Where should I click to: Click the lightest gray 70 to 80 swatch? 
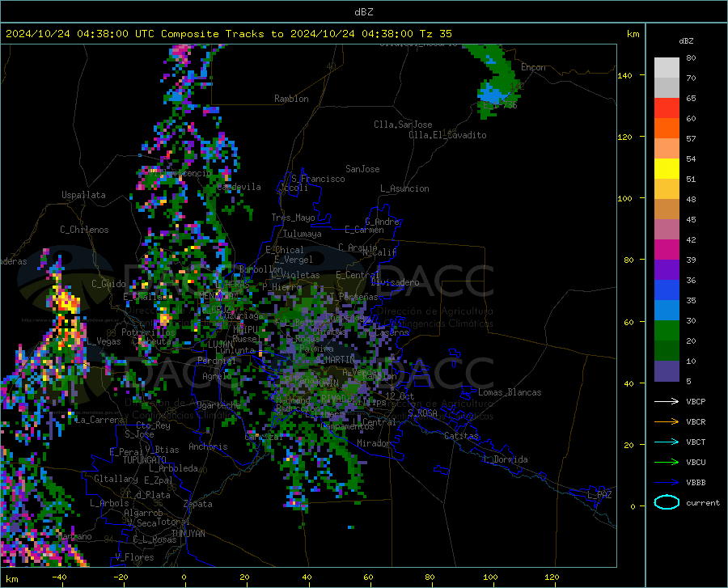(667, 68)
